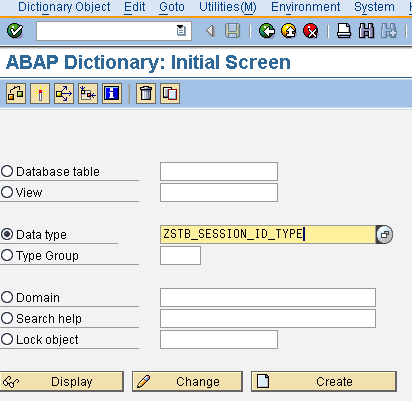Click the yellow Exit arrow icon
Viewport: 412px width, 401px height.
[289, 31]
